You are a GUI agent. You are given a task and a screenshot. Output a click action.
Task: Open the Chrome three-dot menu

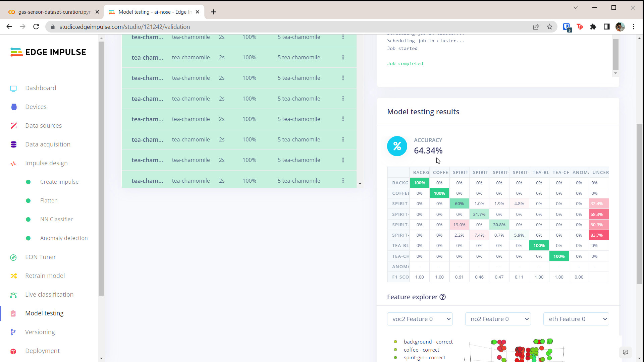(x=634, y=27)
